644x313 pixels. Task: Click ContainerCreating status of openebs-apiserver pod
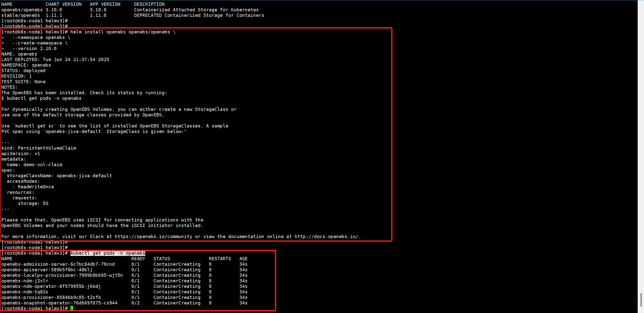[x=177, y=270]
